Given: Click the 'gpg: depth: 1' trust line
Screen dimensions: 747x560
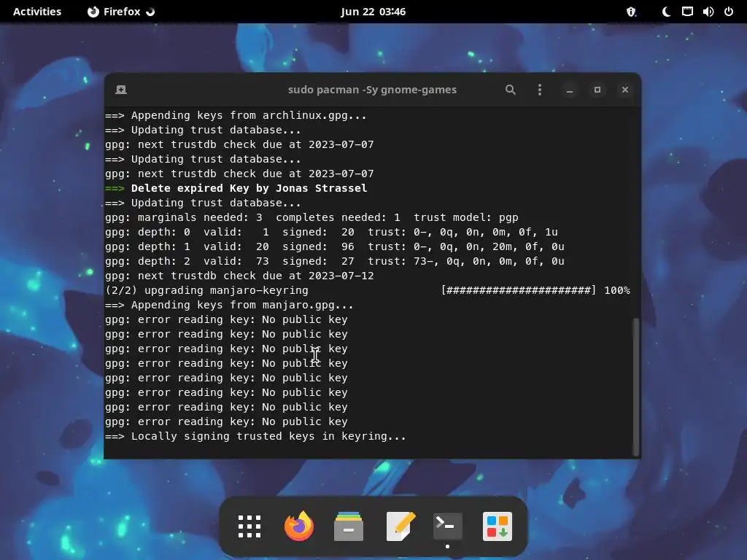Looking at the screenshot, I should point(335,246).
